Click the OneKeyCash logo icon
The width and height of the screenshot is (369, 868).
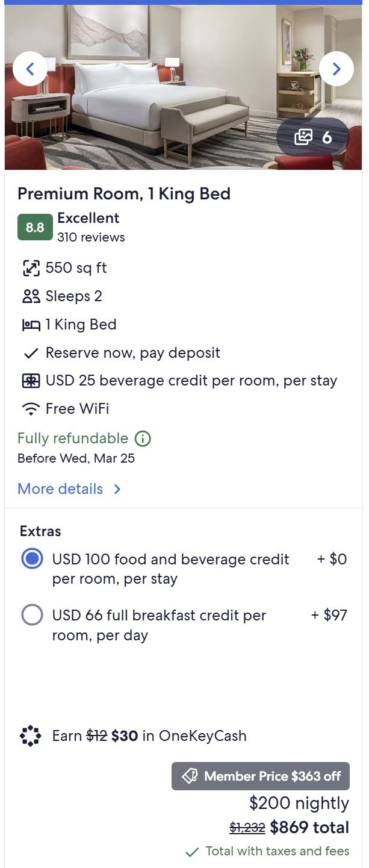click(x=31, y=736)
